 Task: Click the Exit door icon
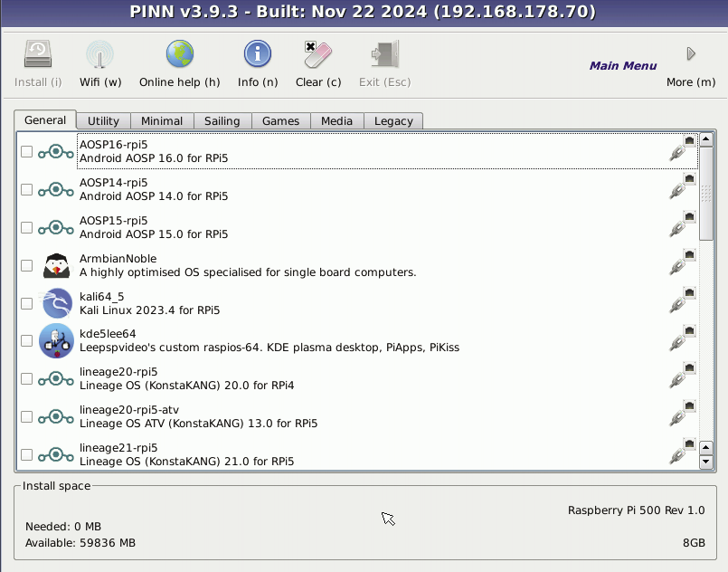(383, 54)
